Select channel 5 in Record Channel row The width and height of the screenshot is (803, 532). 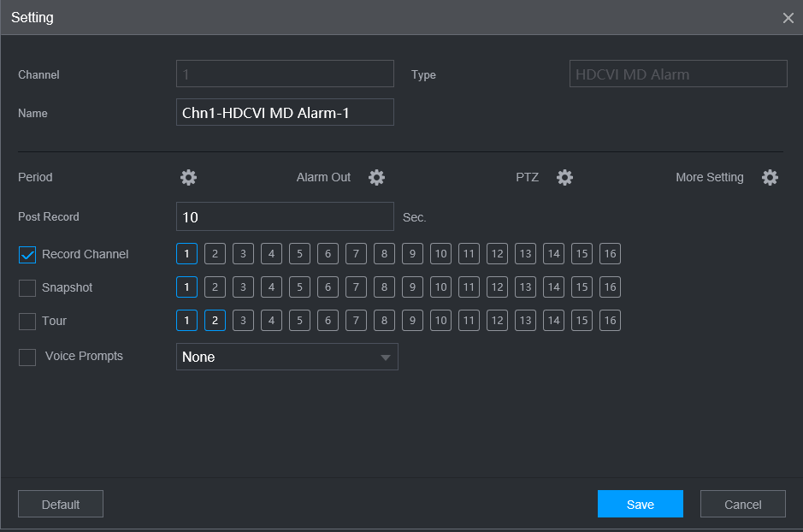click(x=299, y=253)
